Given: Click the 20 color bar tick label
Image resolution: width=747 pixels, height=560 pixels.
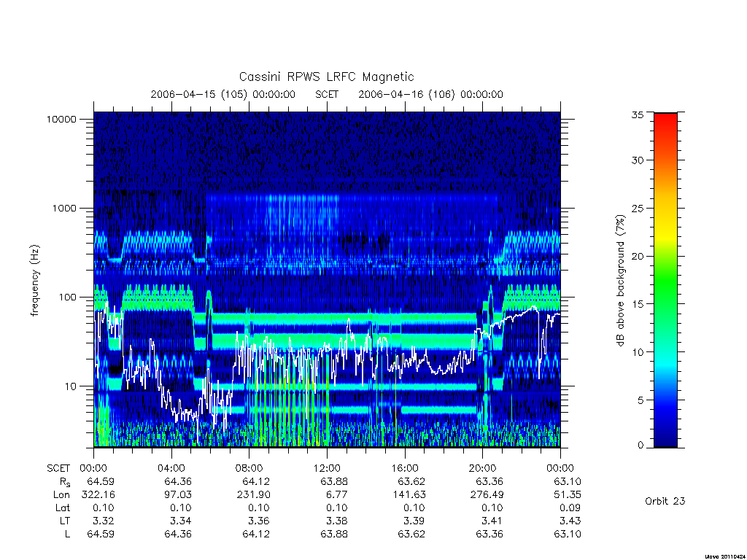Looking at the screenshot, I should click(x=638, y=256).
